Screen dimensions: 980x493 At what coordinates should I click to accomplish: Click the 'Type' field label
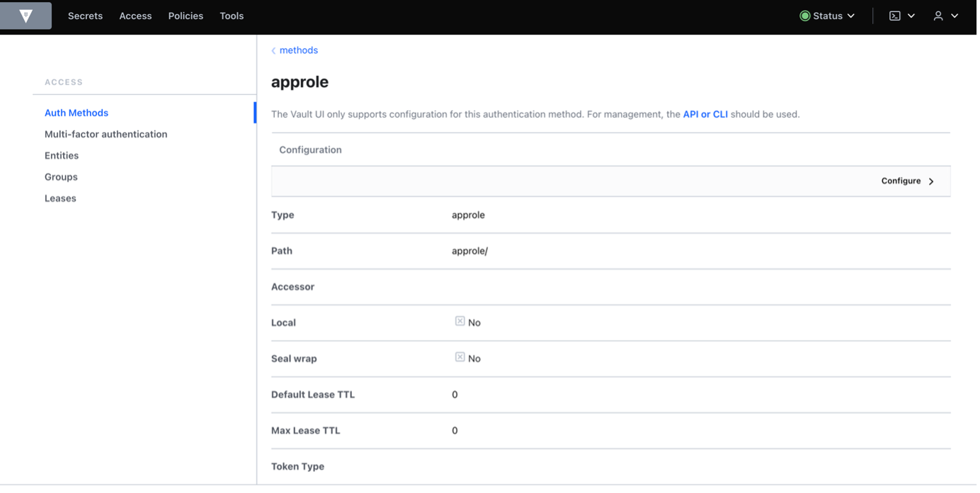click(283, 215)
